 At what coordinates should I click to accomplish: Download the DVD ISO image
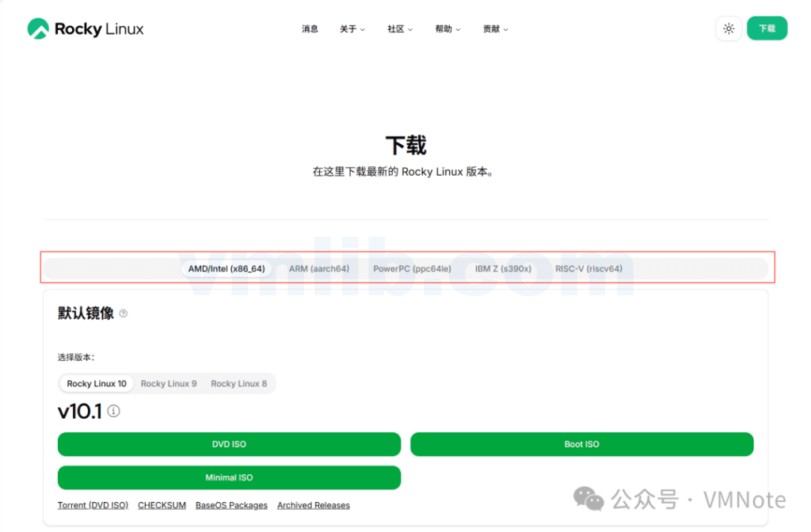tap(229, 444)
